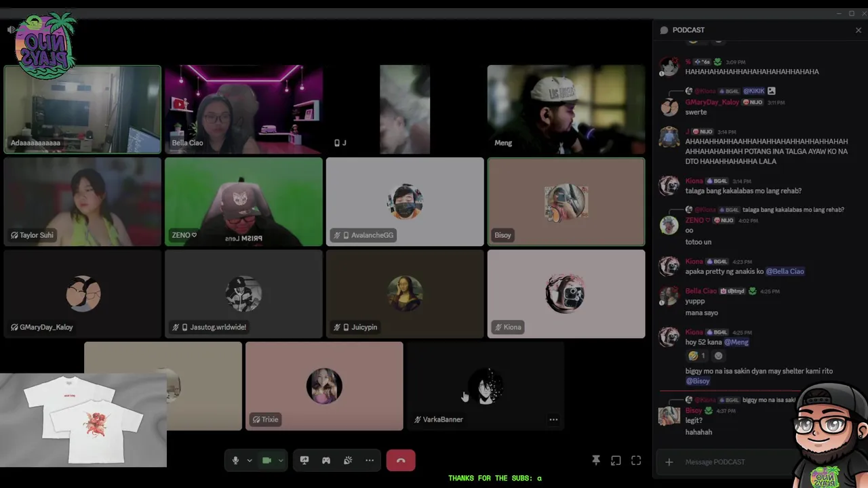Open the attachment plus button in chat
868x488 pixels.
(x=669, y=462)
